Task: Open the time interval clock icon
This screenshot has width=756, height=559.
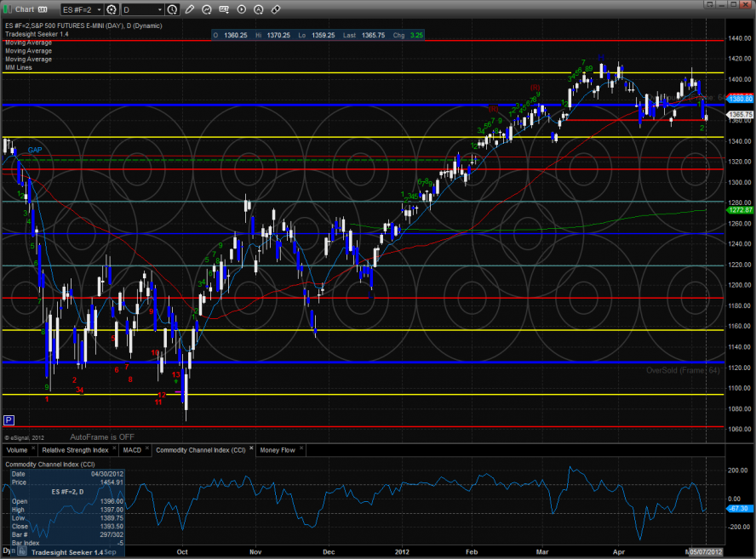Action: [x=173, y=10]
